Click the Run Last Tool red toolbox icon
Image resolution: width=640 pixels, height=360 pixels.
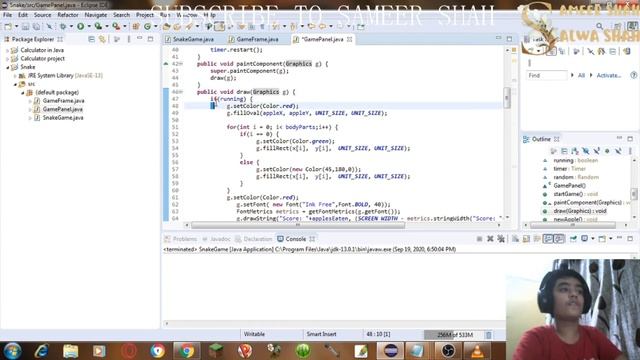point(116,27)
